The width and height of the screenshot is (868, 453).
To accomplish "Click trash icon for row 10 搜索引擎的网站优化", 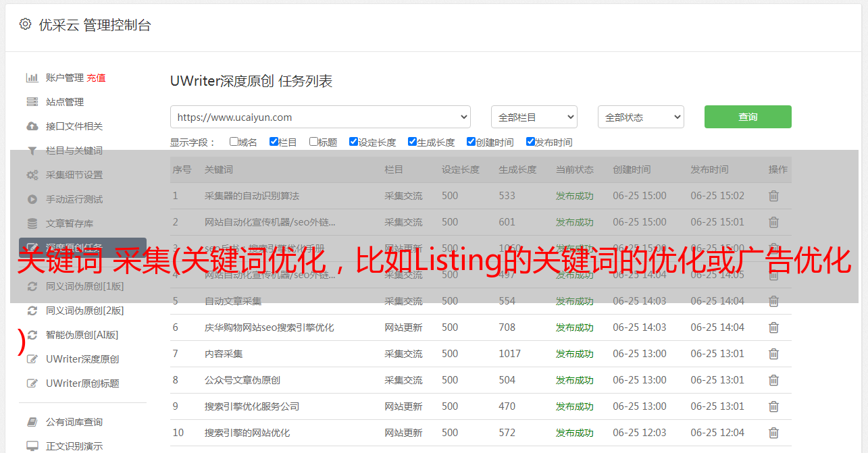I will click(773, 433).
